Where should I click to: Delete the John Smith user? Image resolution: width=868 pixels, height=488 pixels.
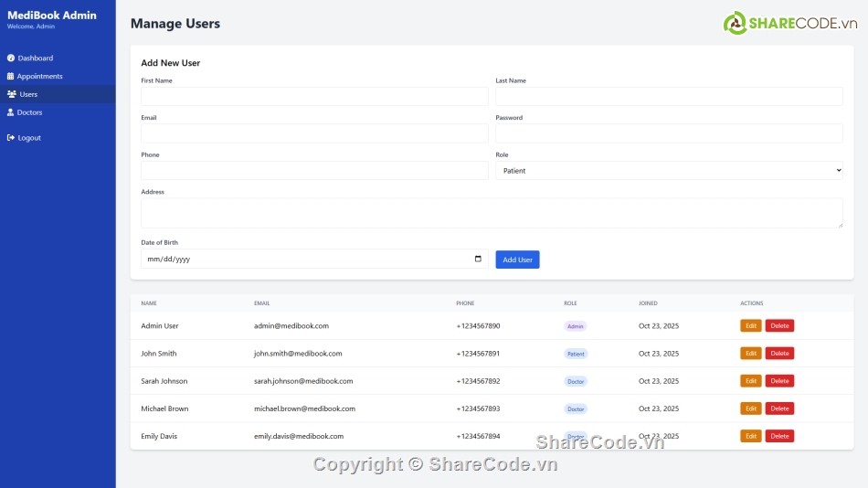(x=779, y=354)
